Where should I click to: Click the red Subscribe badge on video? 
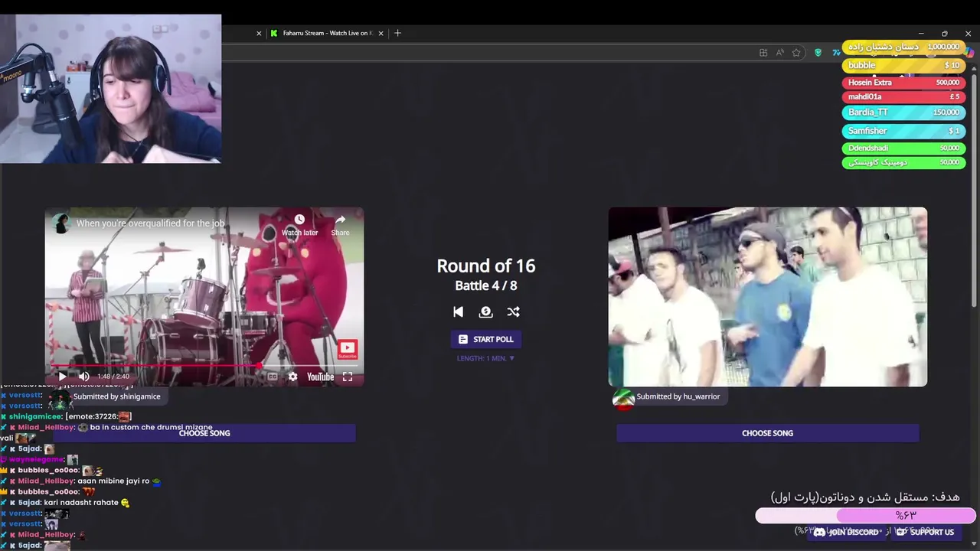pyautogui.click(x=347, y=350)
